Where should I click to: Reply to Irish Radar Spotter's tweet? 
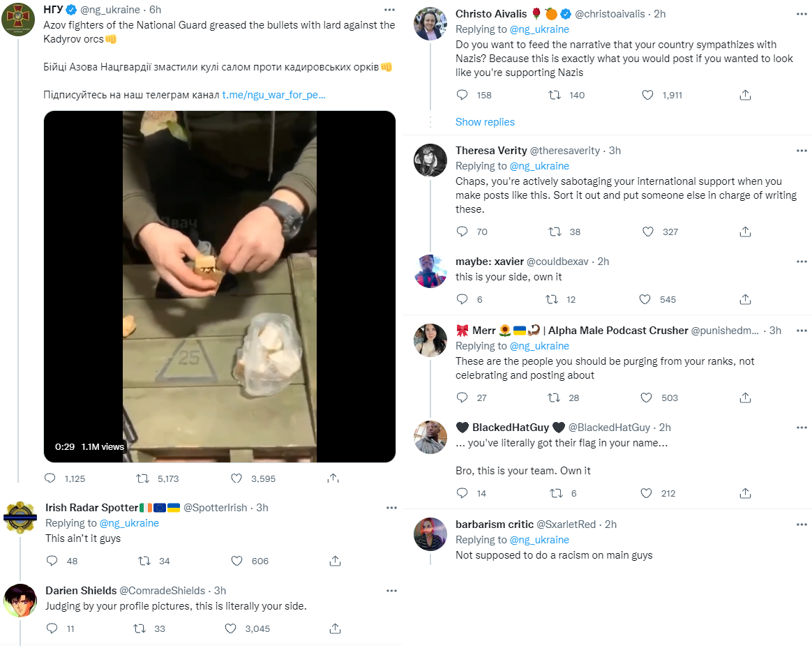click(52, 561)
